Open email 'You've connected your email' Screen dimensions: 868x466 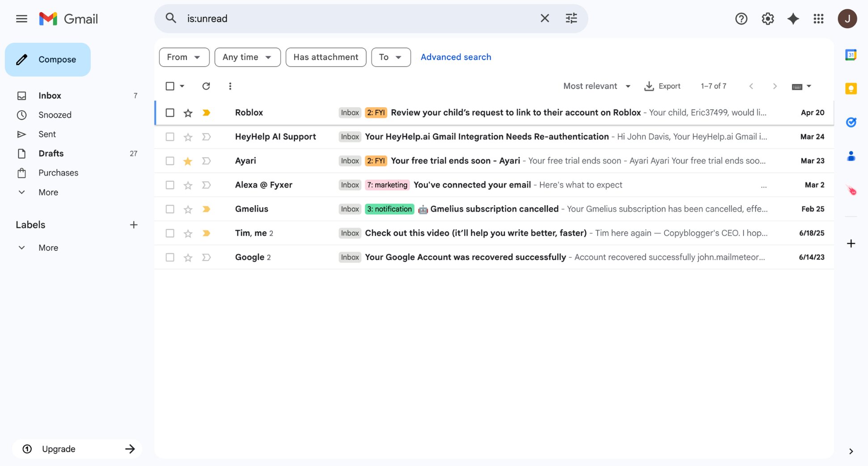point(494,185)
